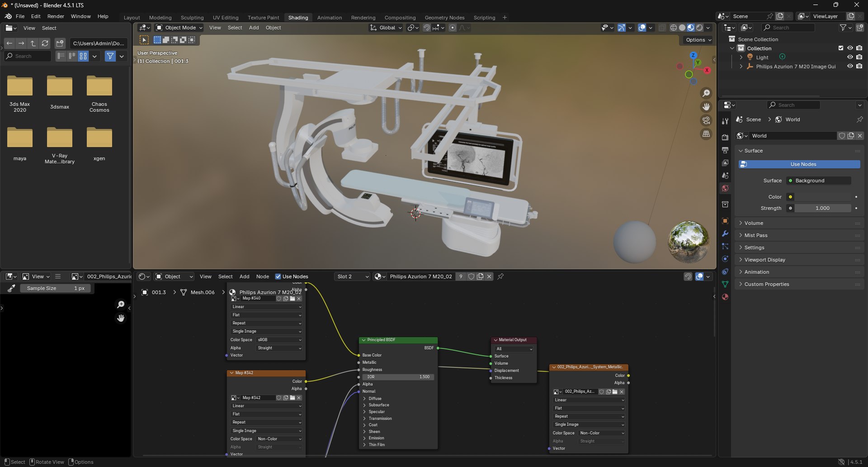Hide the Philips Azurion object in viewport
This screenshot has height=467, width=868.
click(x=850, y=66)
